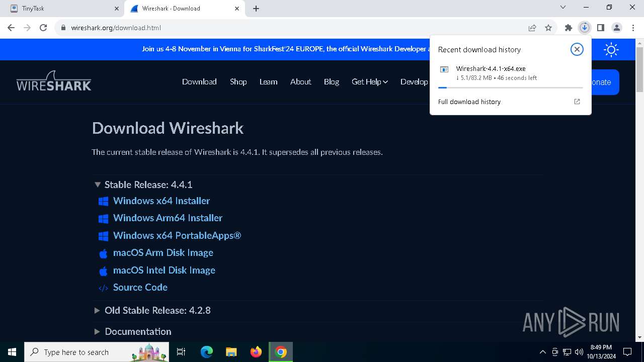
Task: Close the TinyTask tab
Action: [116, 9]
